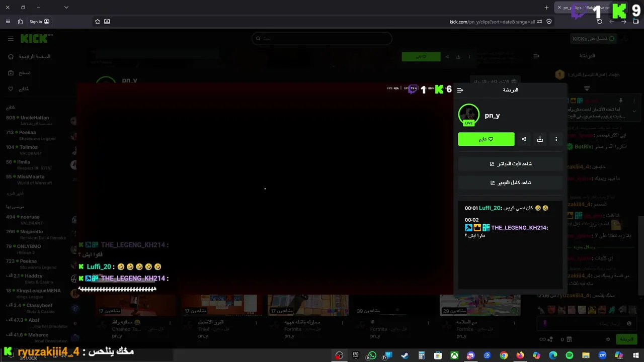Click the save-to-pocket icon in the address bar
644x362 pixels.
point(107,22)
